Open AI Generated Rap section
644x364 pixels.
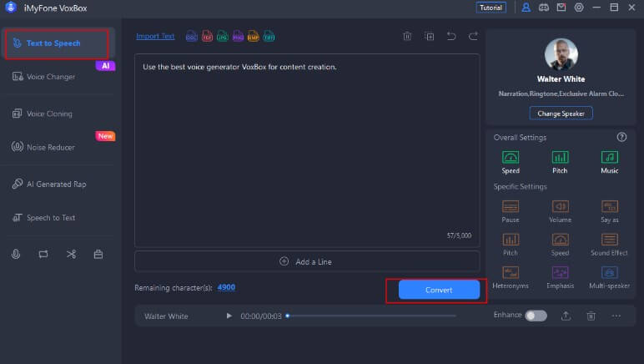click(58, 184)
